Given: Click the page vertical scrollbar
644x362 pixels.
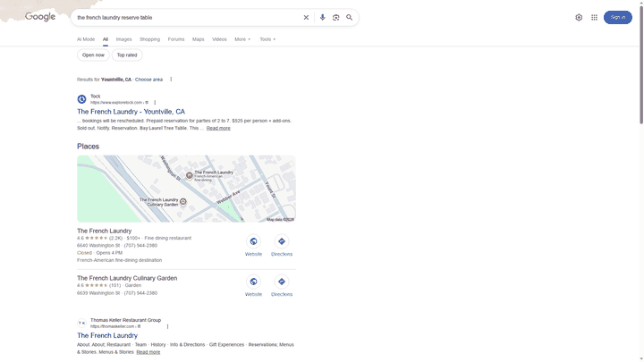Looking at the screenshot, I should tap(641, 65).
